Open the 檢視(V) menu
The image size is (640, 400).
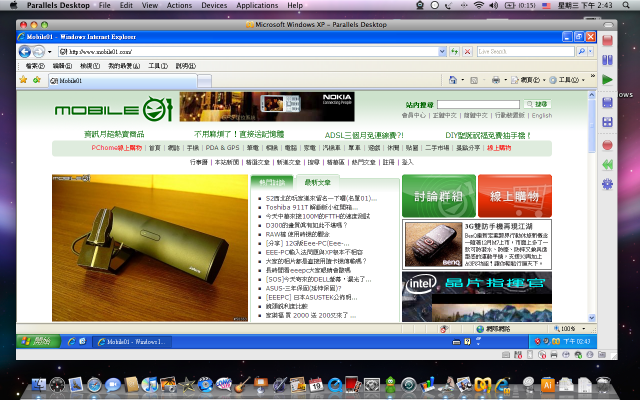click(x=90, y=66)
